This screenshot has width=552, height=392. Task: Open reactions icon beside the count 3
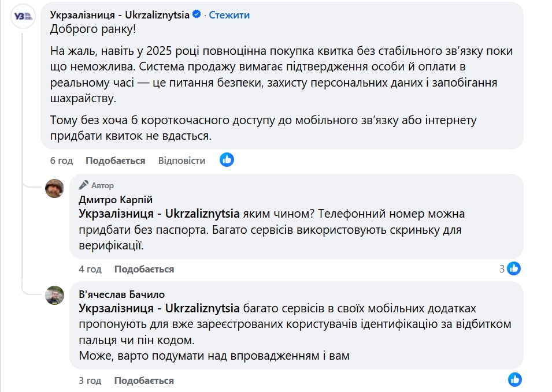tap(514, 268)
